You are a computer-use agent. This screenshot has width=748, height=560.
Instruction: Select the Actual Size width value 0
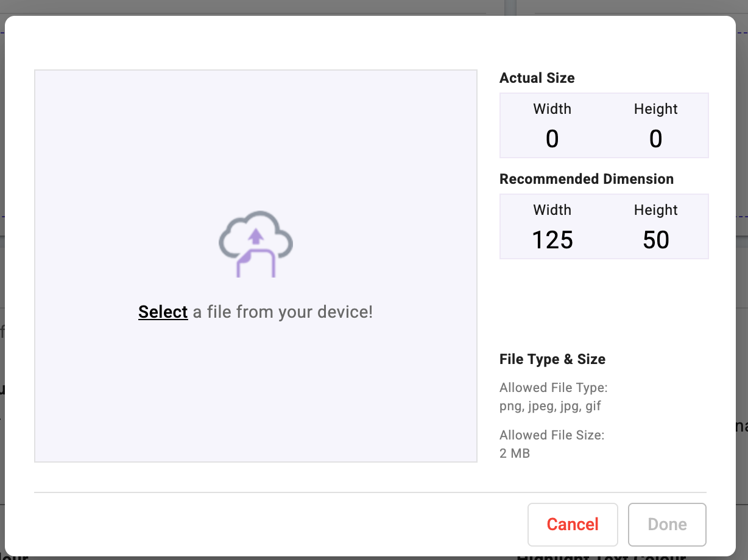pos(552,139)
